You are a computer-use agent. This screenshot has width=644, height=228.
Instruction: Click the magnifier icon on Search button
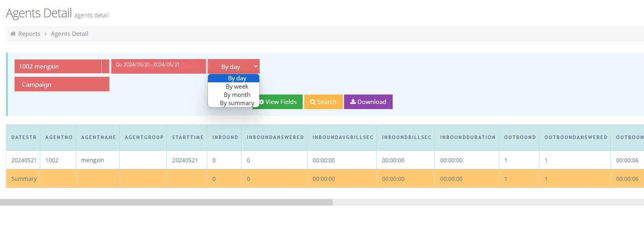click(x=313, y=102)
